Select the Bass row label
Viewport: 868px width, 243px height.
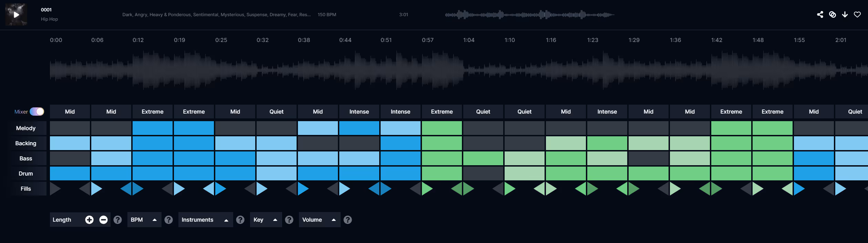pyautogui.click(x=26, y=158)
